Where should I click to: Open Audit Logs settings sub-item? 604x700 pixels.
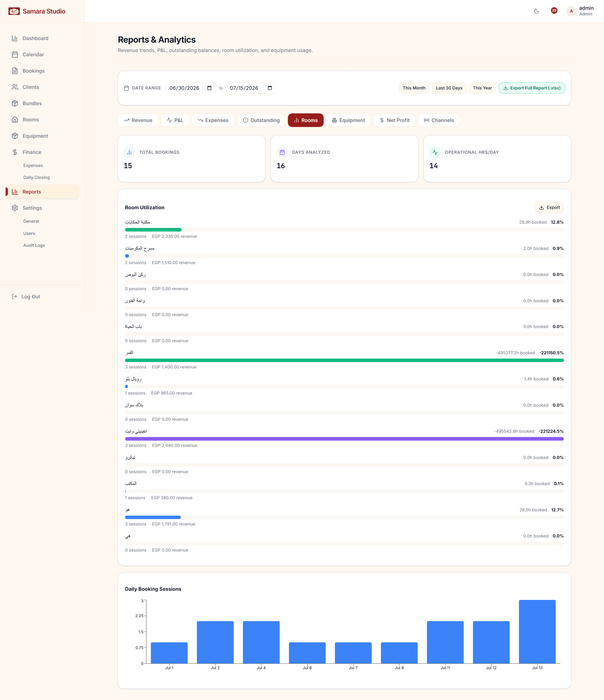pos(34,245)
